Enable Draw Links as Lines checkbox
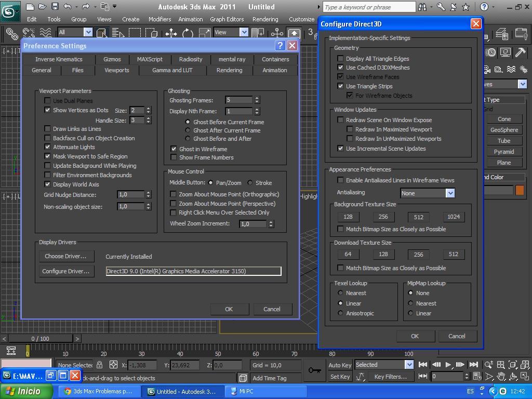The width and height of the screenshot is (532, 399). pos(47,129)
